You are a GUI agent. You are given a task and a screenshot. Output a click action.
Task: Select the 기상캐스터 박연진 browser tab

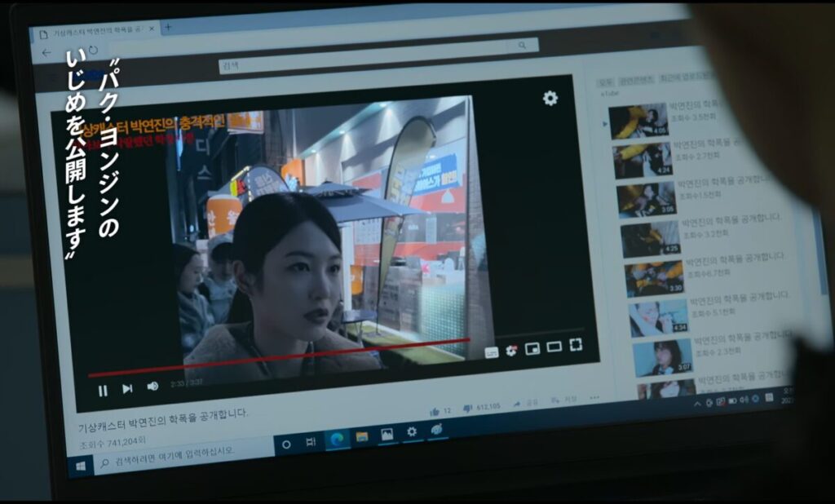pyautogui.click(x=95, y=32)
